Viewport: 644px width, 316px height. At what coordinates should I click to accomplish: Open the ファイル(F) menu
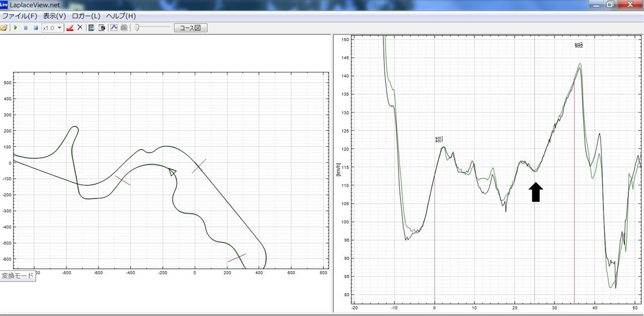[20, 16]
